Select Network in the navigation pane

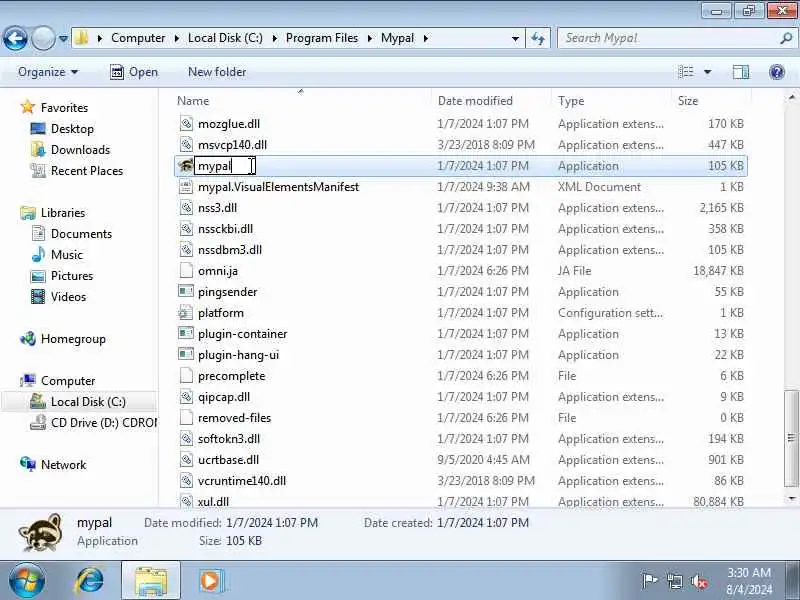pos(63,465)
